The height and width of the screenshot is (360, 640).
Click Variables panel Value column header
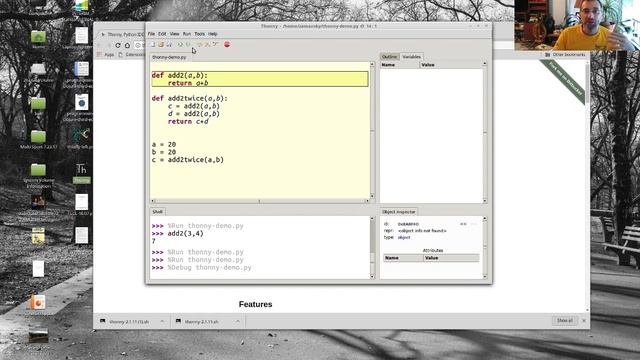(451, 65)
